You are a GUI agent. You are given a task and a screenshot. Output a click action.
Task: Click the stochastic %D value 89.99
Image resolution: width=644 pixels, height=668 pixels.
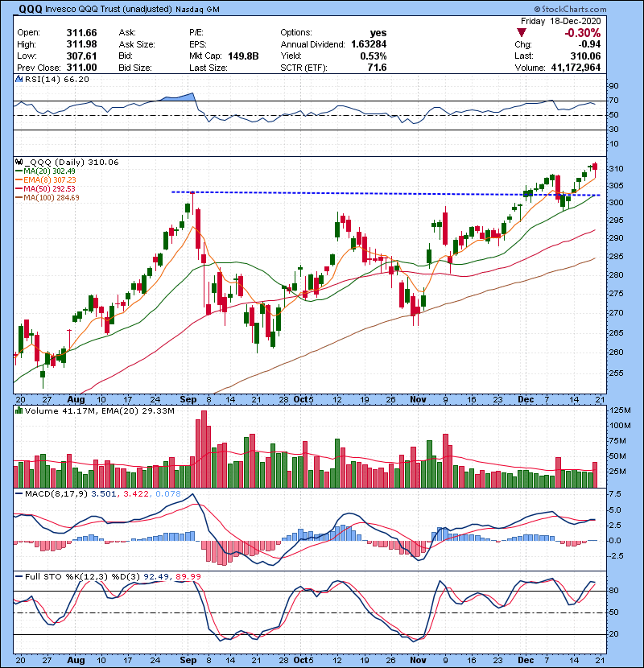(188, 576)
